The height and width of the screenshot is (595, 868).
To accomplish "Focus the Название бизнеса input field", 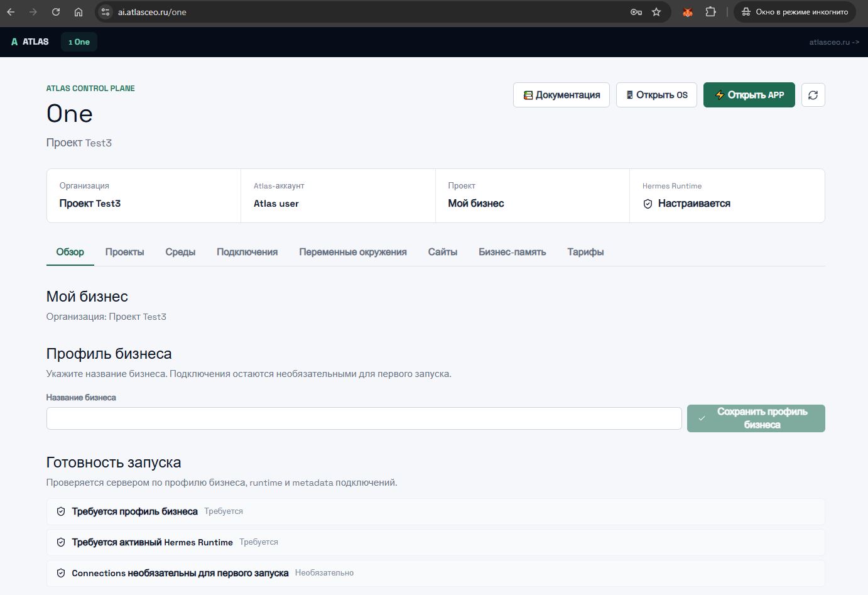I will [364, 418].
